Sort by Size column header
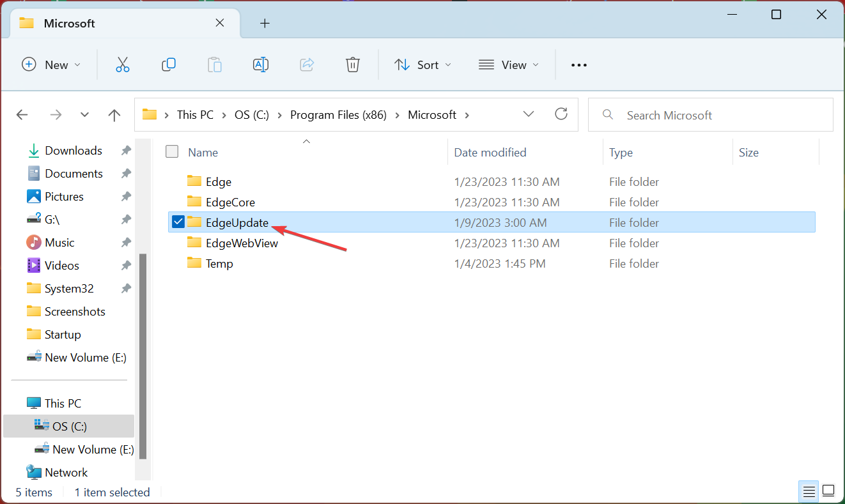The width and height of the screenshot is (845, 504). 748,153
